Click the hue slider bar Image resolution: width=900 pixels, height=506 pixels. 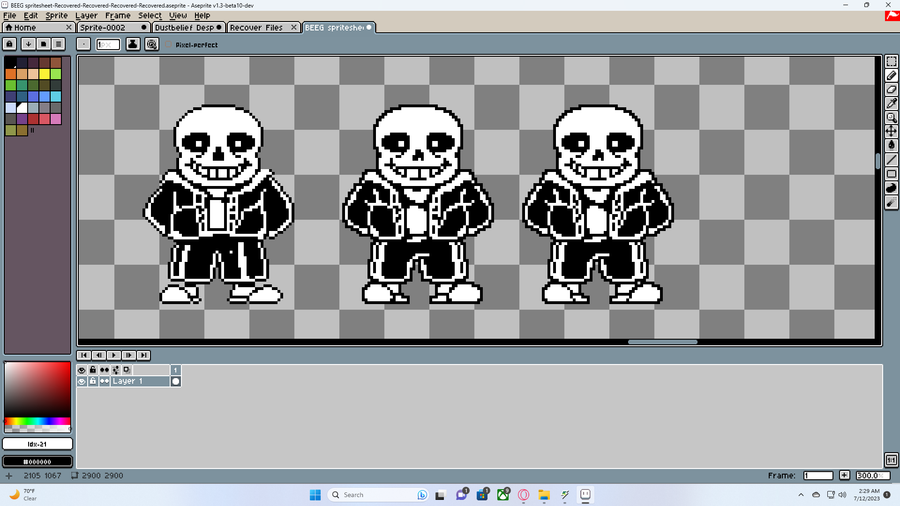click(37, 421)
